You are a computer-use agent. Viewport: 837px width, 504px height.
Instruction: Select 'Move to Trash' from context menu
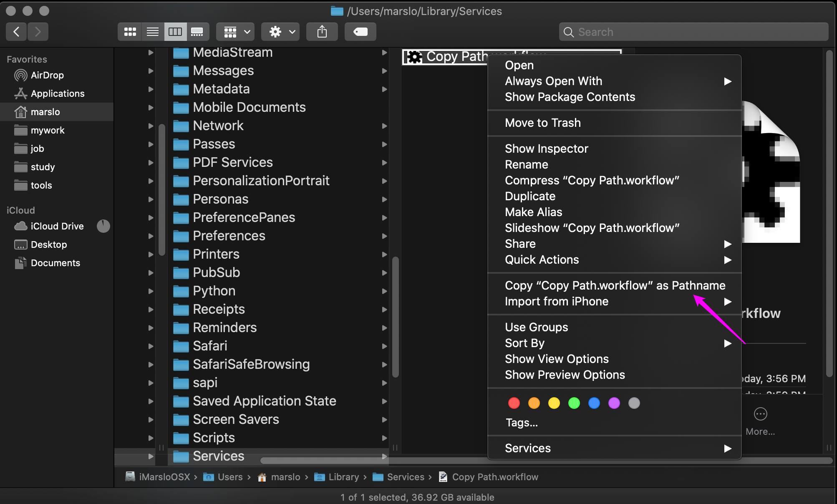pyautogui.click(x=542, y=122)
